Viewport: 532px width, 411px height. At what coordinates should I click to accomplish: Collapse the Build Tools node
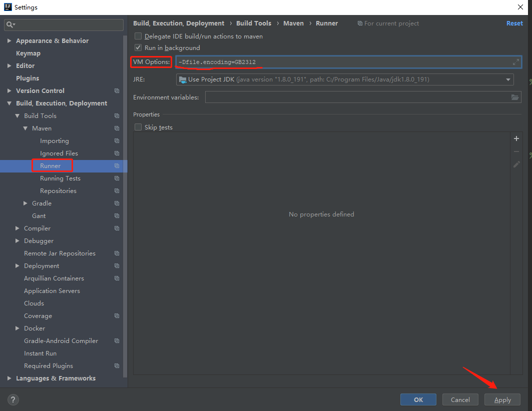[18, 116]
